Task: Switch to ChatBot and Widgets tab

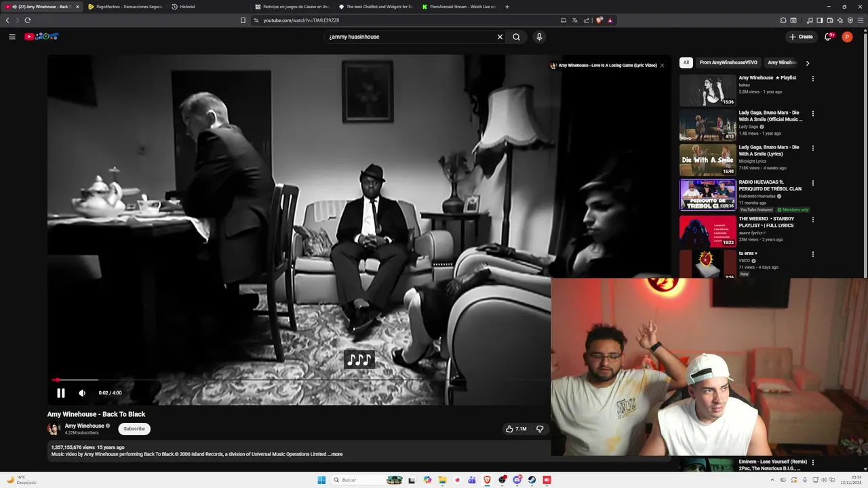Action: pos(375,7)
